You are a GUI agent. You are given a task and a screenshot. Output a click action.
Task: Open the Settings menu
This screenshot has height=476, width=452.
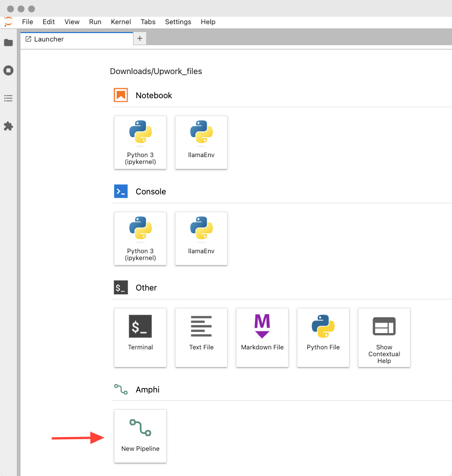tap(178, 22)
